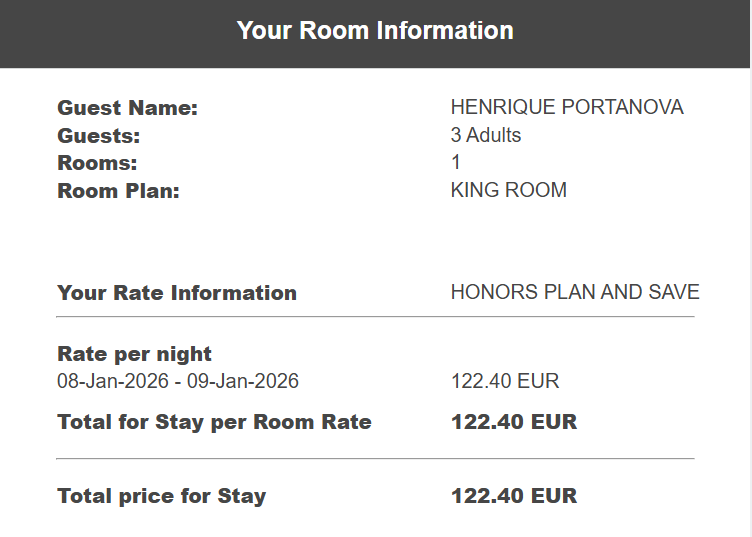This screenshot has height=537, width=752.
Task: Click 'HONORS PLAN AND SAVE' rate text
Action: click(575, 293)
